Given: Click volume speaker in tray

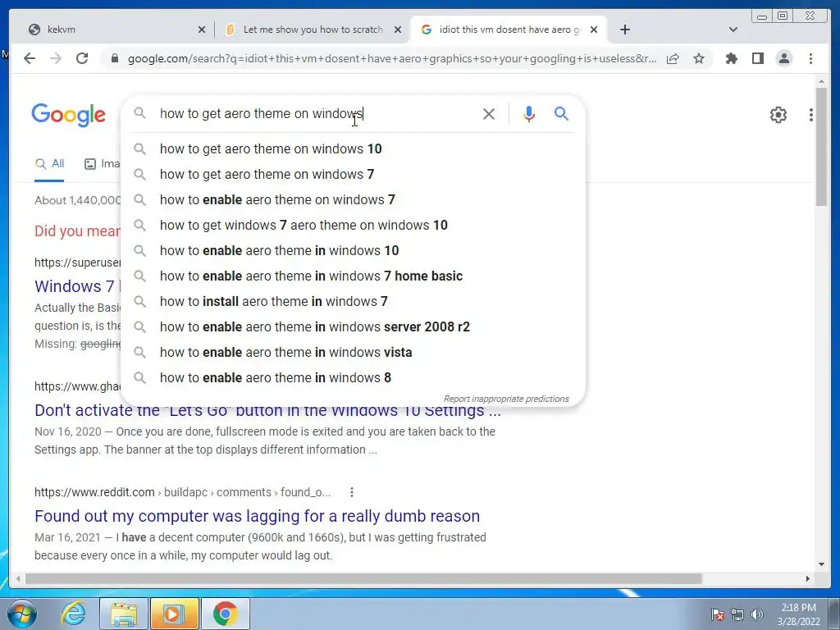Looking at the screenshot, I should (x=757, y=614).
